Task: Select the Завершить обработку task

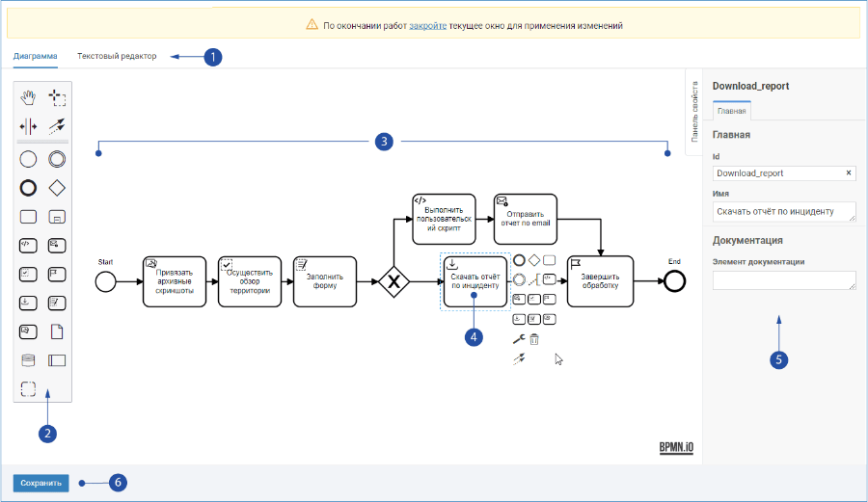Action: [600, 281]
